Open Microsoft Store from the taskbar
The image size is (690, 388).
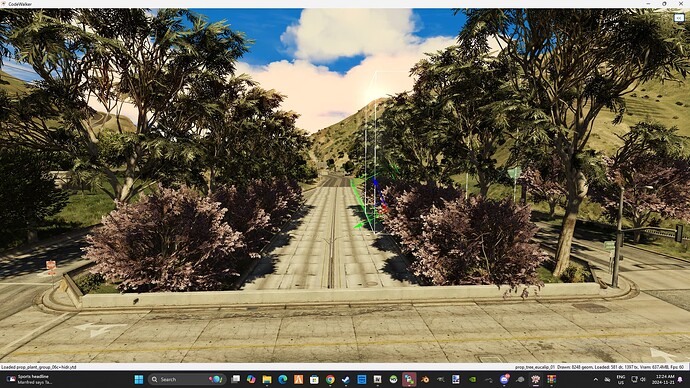[x=314, y=379]
